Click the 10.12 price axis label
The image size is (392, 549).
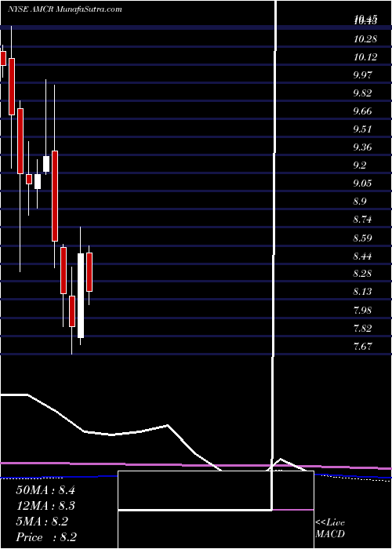(x=365, y=56)
